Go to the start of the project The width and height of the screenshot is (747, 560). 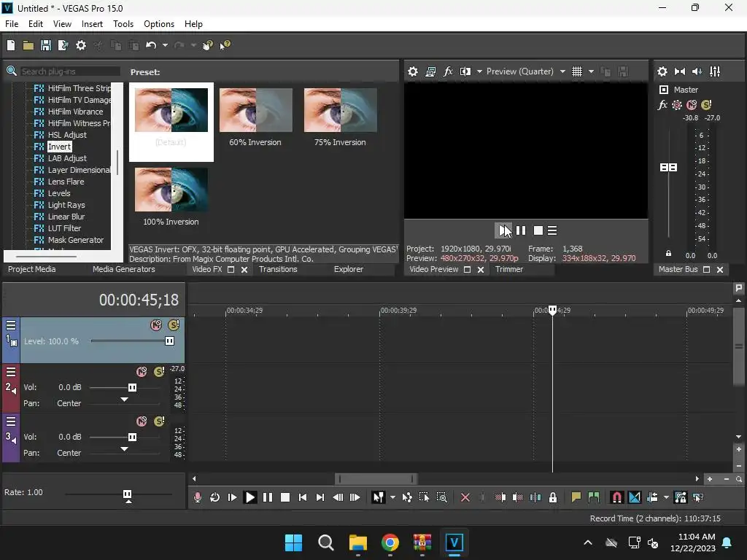(303, 497)
